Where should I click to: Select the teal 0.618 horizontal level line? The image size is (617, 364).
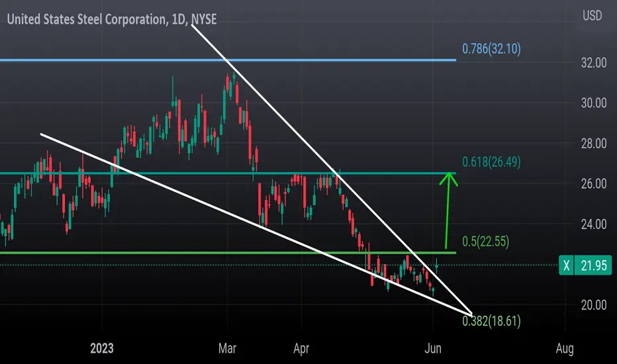coord(228,173)
